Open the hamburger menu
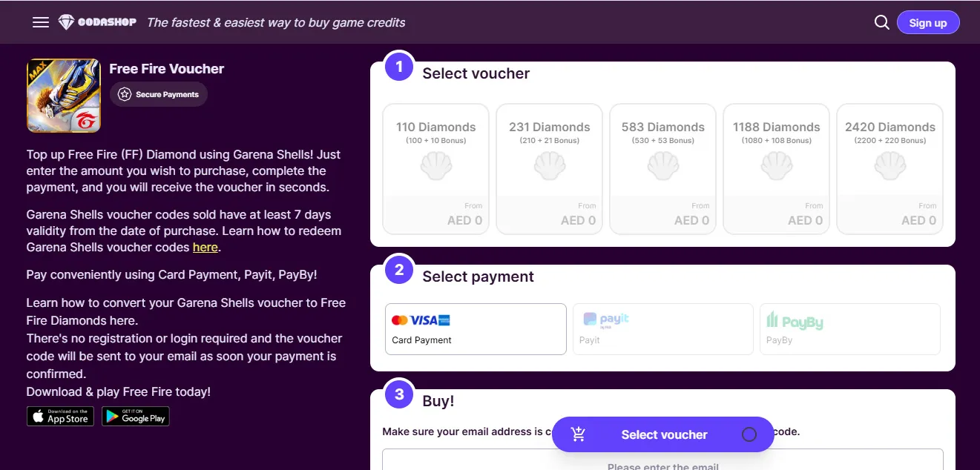Image resolution: width=980 pixels, height=470 pixels. (x=41, y=22)
